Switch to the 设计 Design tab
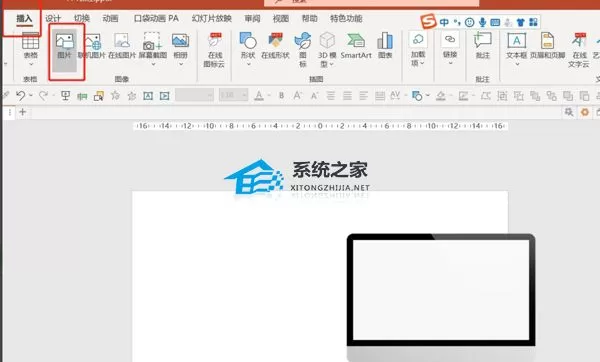The width and height of the screenshot is (600, 362). click(53, 18)
